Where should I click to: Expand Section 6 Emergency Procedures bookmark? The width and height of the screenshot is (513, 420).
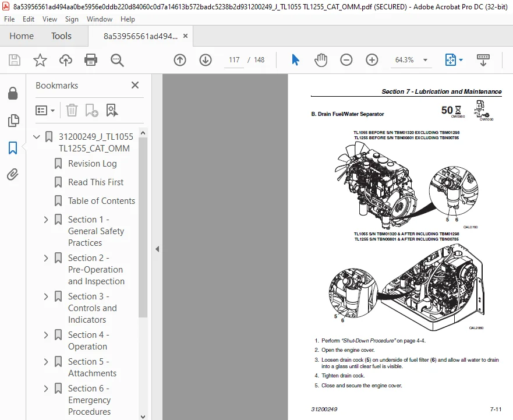(46, 389)
